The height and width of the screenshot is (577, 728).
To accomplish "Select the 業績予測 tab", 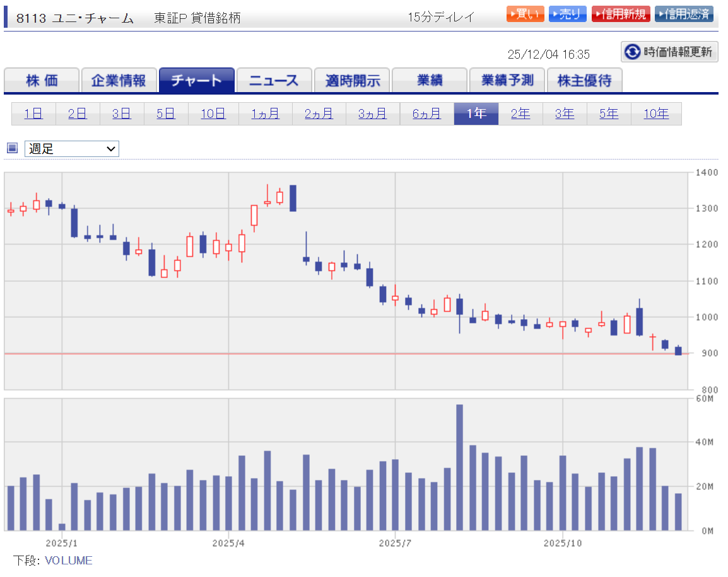I will tap(507, 81).
